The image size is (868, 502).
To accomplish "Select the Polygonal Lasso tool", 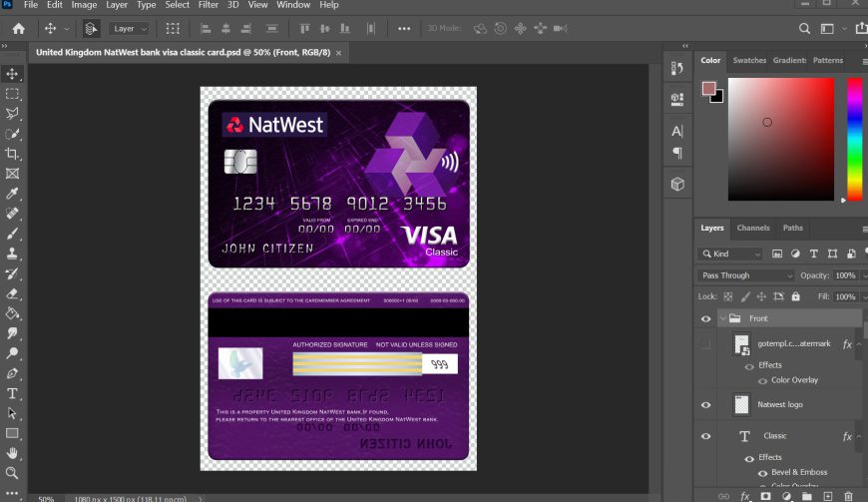I will (x=12, y=114).
